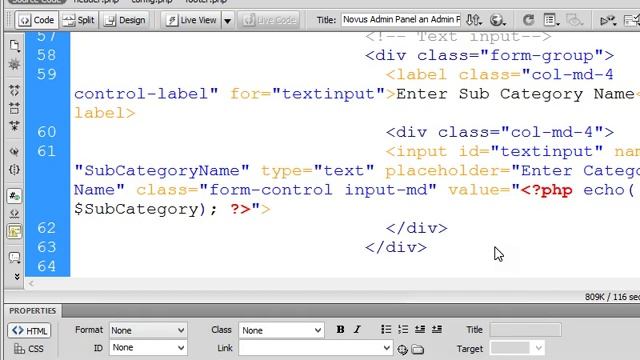Click the "form-group" class text on line 58
This screenshot has width=640, height=360.
pyautogui.click(x=542, y=56)
